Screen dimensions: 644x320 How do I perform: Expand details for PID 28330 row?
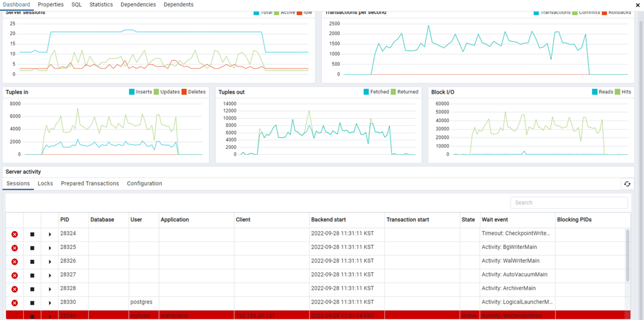click(50, 303)
